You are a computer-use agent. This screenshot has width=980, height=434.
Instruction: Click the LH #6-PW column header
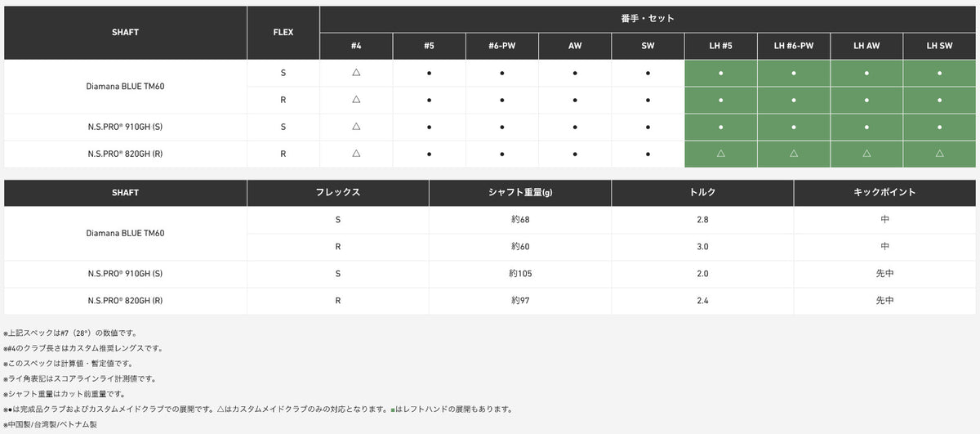click(794, 47)
